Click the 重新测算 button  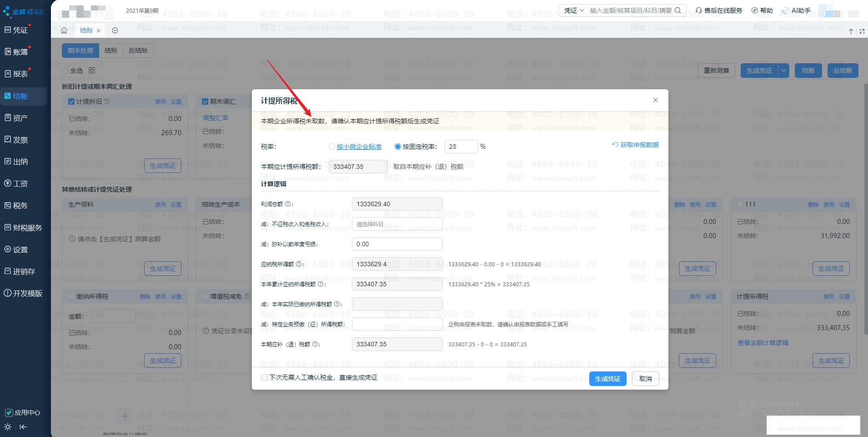[x=716, y=71]
